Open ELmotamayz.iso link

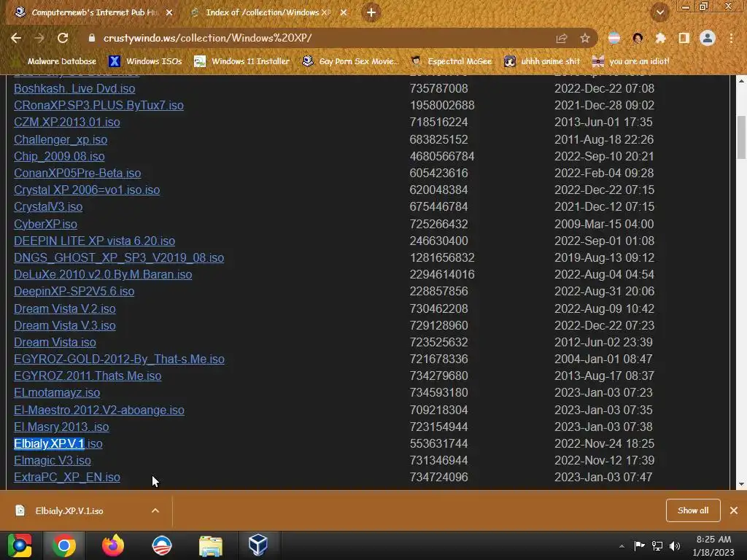[57, 392]
